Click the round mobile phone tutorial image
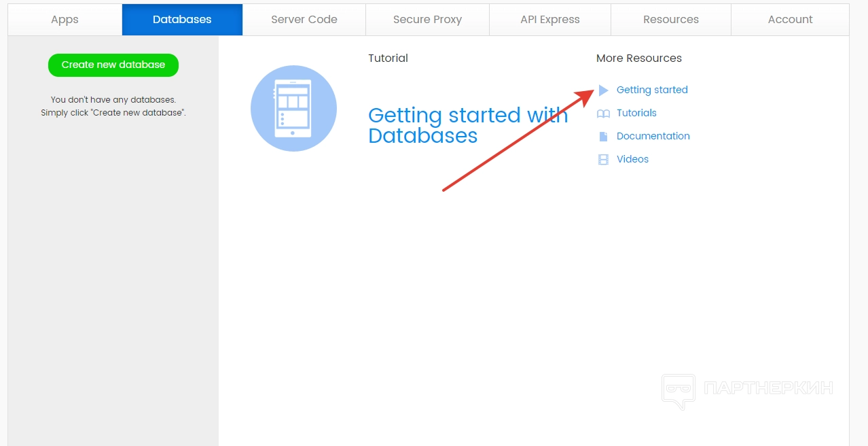This screenshot has width=868, height=446. pyautogui.click(x=293, y=108)
